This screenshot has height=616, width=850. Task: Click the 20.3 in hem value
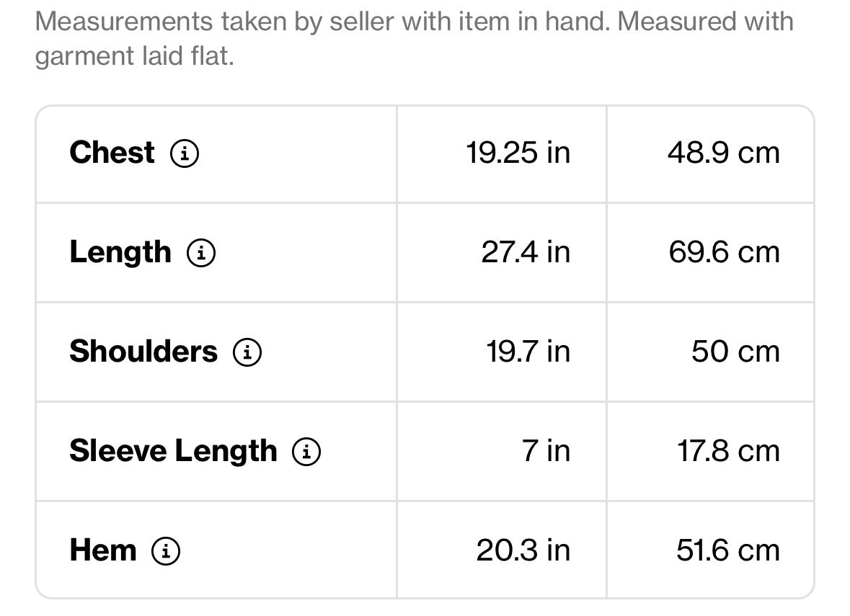click(x=523, y=550)
